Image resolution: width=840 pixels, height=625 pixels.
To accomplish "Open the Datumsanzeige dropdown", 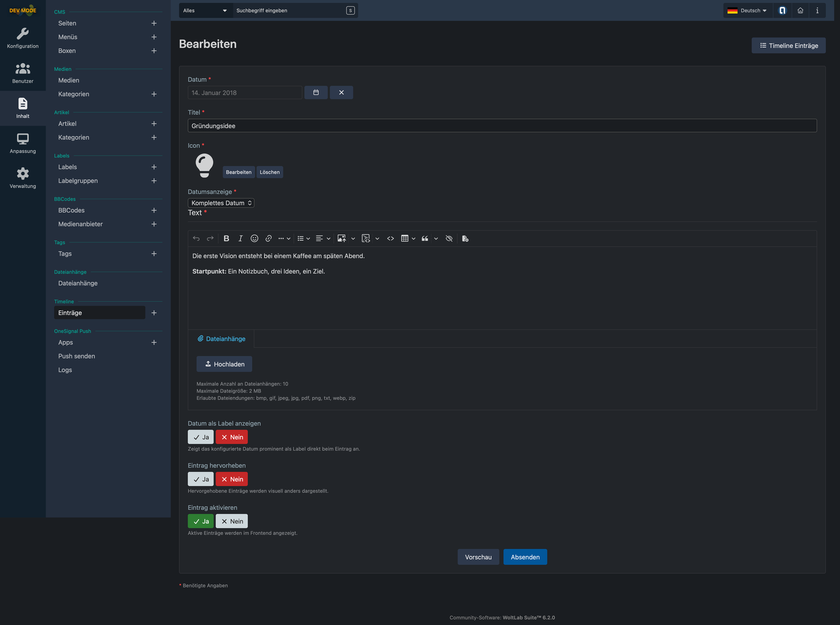I will point(221,203).
